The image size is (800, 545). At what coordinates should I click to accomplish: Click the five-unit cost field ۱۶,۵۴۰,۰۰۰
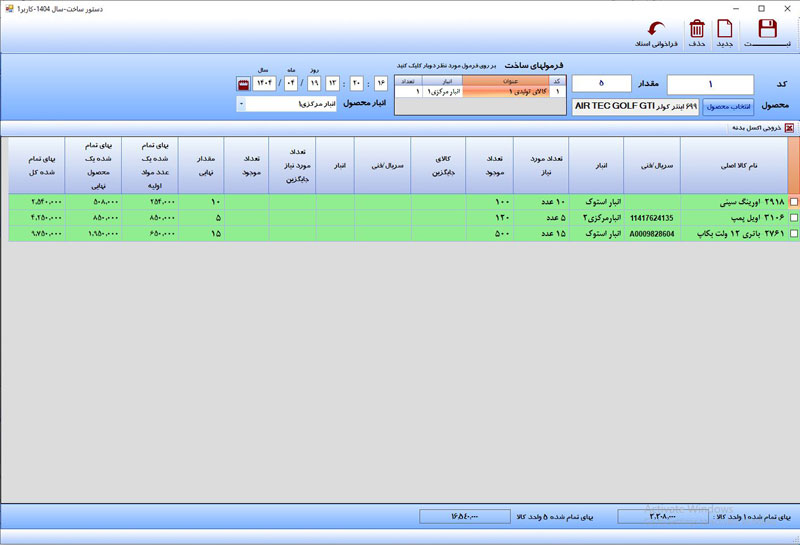465,516
